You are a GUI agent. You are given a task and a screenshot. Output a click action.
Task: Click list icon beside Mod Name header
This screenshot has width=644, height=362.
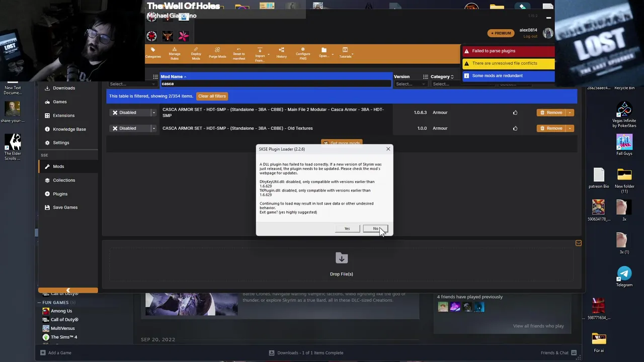(155, 76)
